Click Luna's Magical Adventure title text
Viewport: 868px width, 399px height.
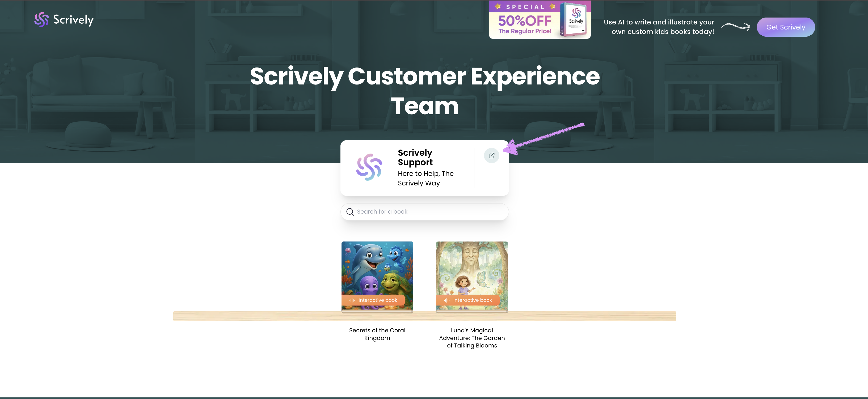[472, 338]
